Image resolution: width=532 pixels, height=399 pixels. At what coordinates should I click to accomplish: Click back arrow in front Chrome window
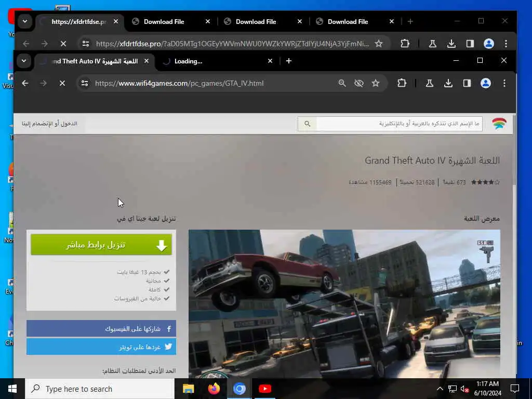(x=25, y=83)
